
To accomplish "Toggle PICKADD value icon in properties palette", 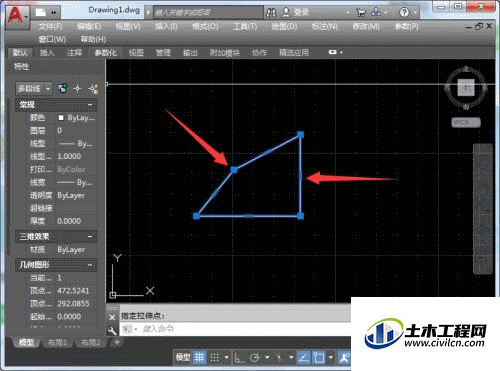I will [x=63, y=88].
